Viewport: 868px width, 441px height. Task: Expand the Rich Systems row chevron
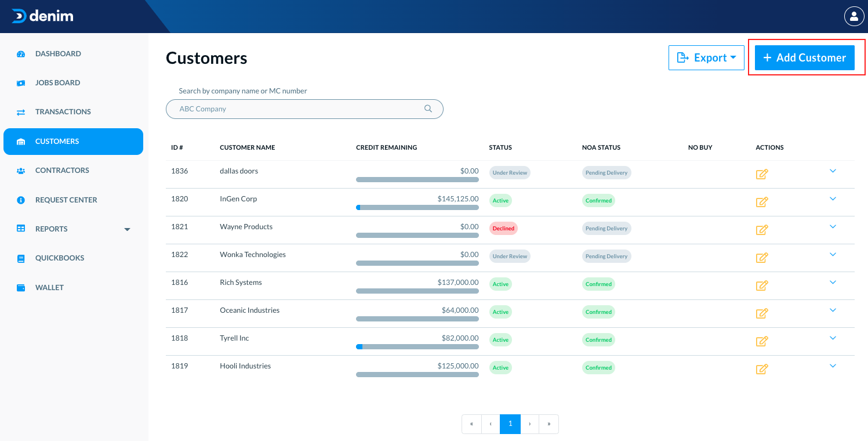833,283
